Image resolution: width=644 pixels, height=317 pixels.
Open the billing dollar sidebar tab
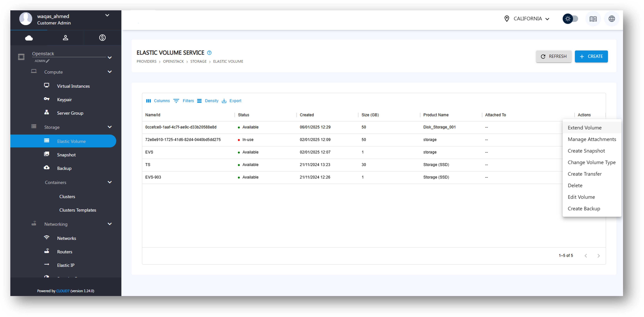[x=102, y=38]
